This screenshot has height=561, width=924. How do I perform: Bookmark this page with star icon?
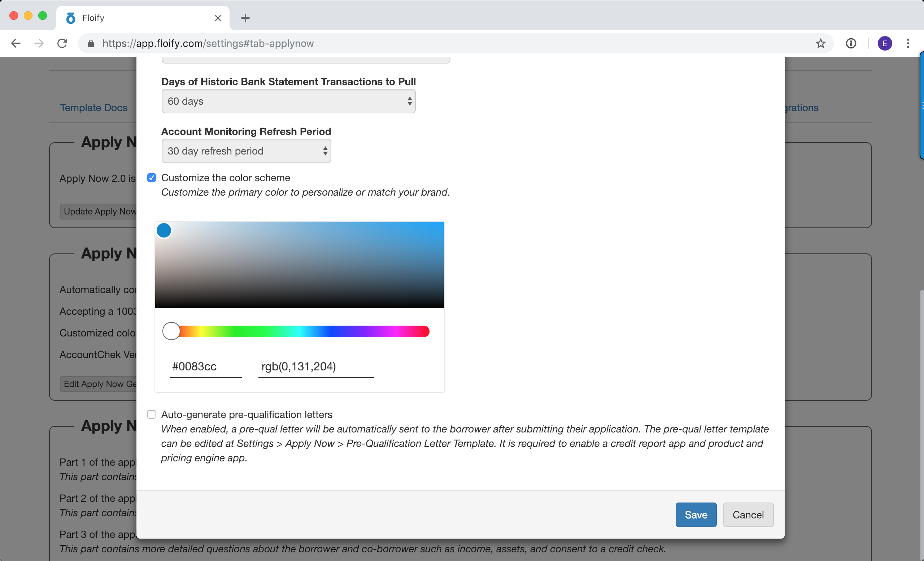point(820,43)
